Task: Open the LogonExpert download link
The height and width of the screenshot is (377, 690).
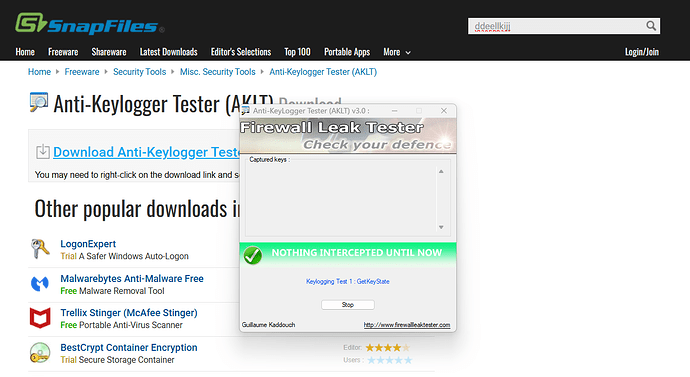Action: [88, 244]
